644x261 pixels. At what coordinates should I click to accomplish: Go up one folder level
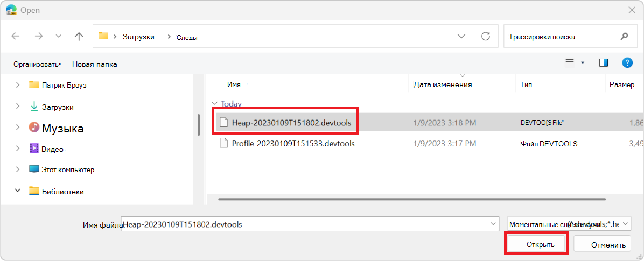point(79,36)
